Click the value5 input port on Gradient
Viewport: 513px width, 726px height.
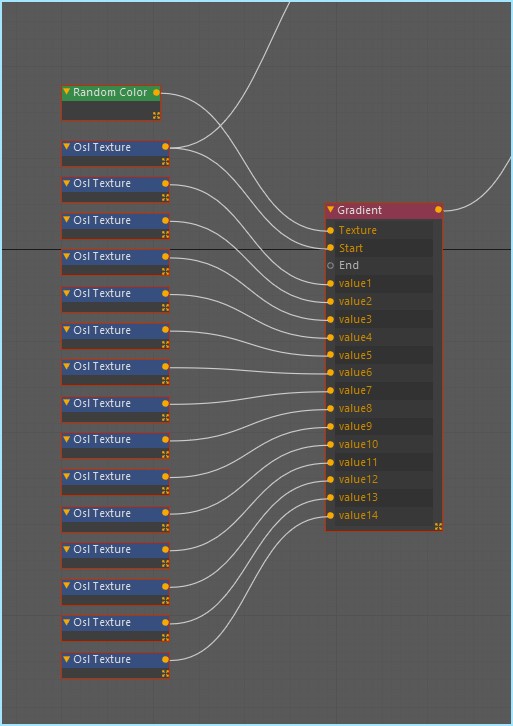[330, 355]
